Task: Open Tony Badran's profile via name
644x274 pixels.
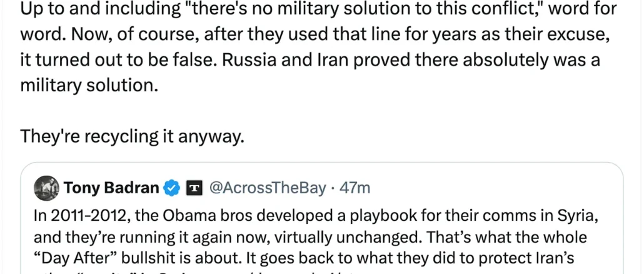Action: tap(111, 188)
